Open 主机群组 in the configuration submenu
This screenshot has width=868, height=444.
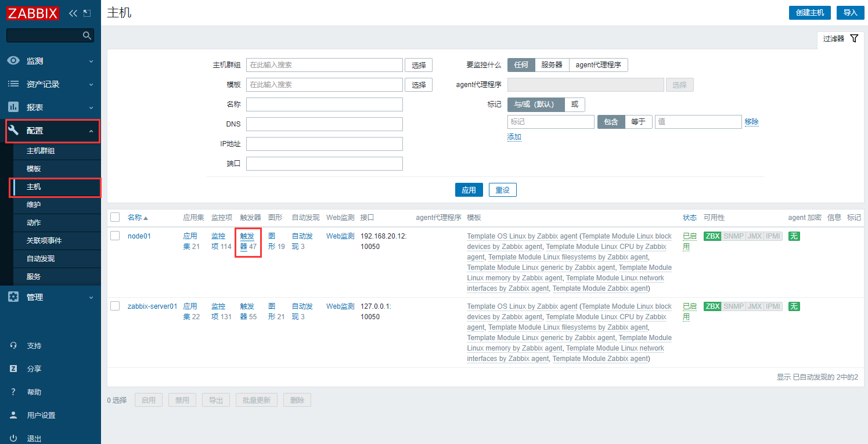[41, 151]
